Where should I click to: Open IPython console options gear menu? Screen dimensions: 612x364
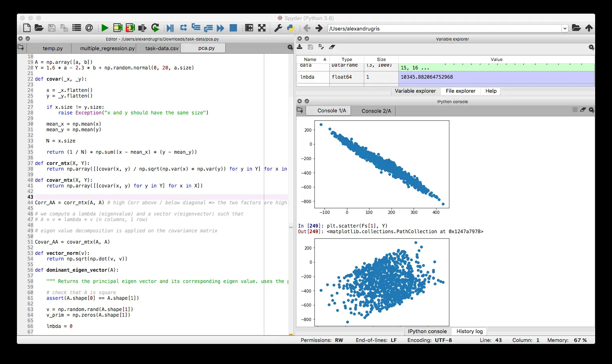[x=591, y=110]
